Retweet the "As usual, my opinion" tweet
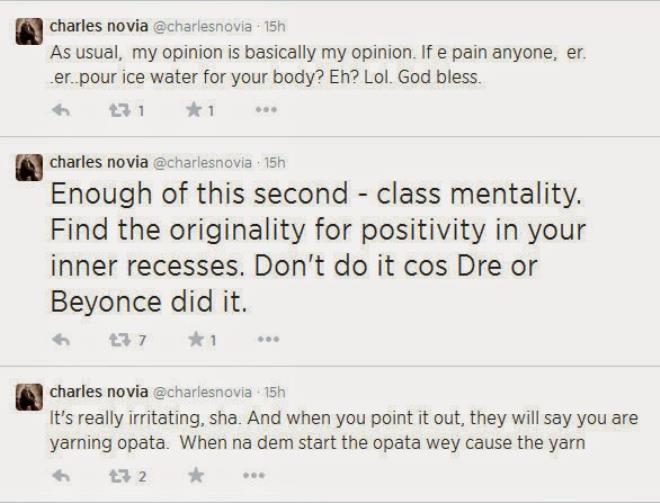 (x=117, y=111)
